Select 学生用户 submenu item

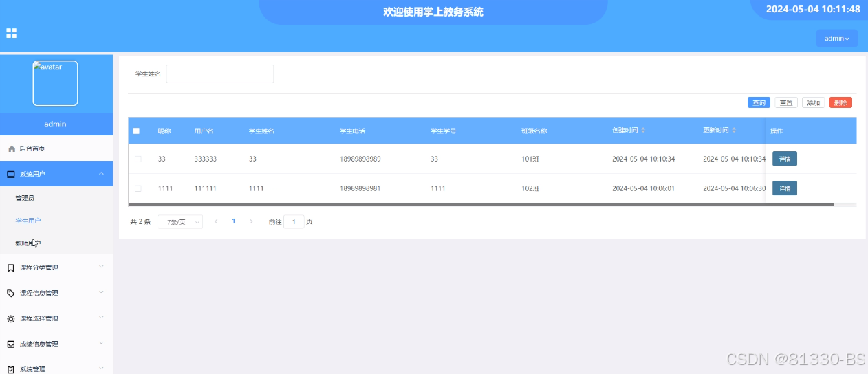28,221
